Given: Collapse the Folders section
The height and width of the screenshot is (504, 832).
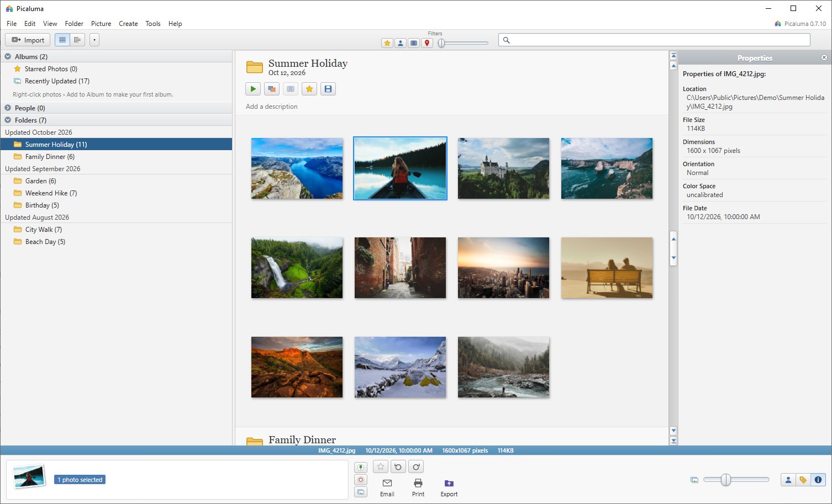Looking at the screenshot, I should 8,120.
